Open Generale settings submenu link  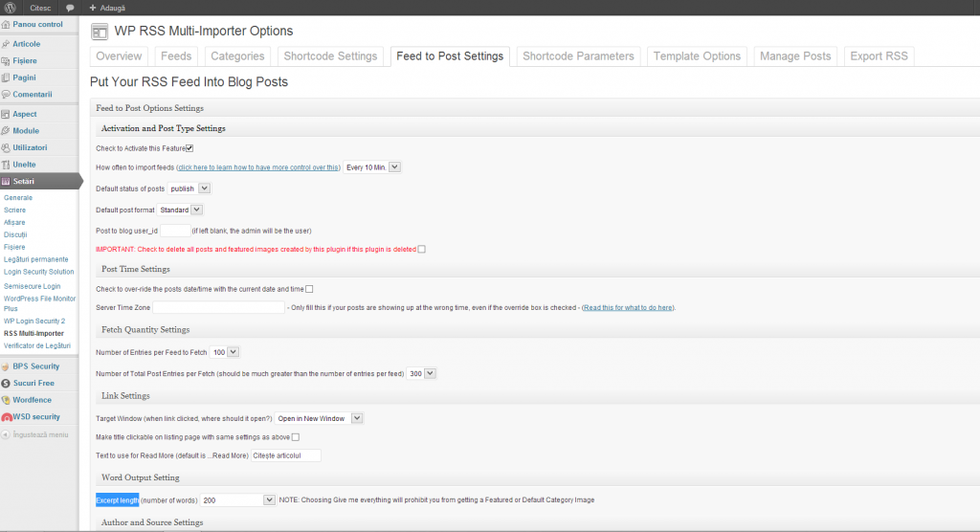tap(18, 197)
